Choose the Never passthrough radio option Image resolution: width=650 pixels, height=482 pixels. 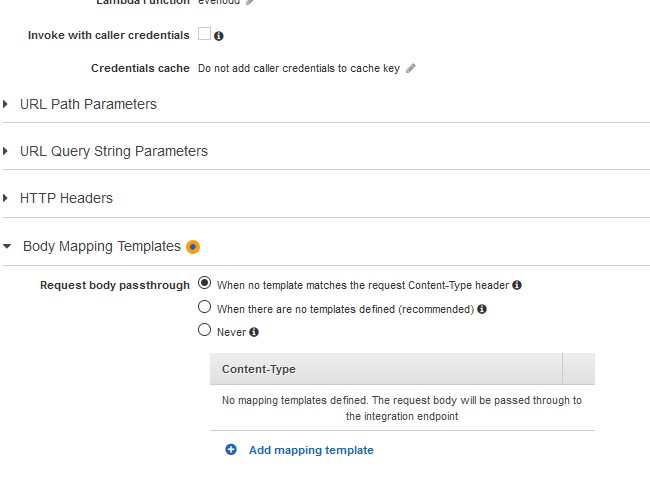click(204, 330)
